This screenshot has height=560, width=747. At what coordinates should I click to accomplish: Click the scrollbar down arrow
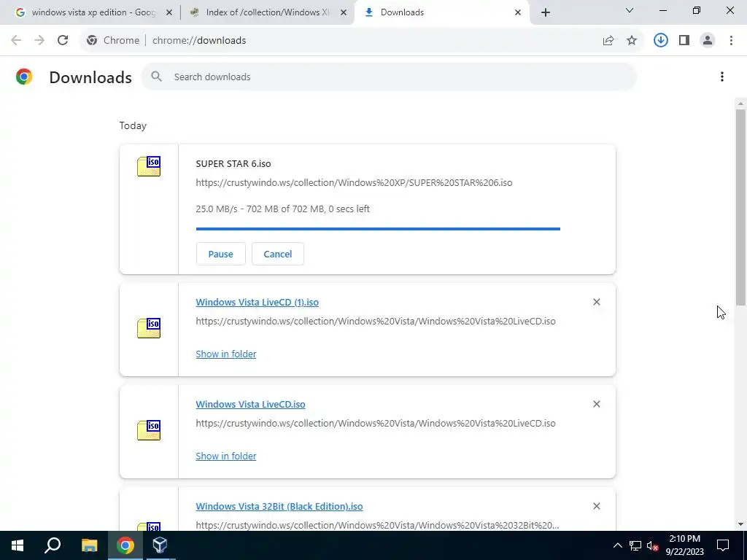(740, 524)
